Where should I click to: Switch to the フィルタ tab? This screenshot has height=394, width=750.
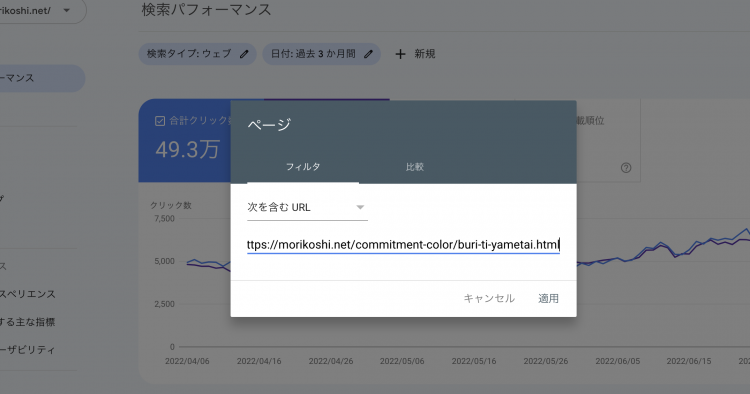click(x=303, y=167)
